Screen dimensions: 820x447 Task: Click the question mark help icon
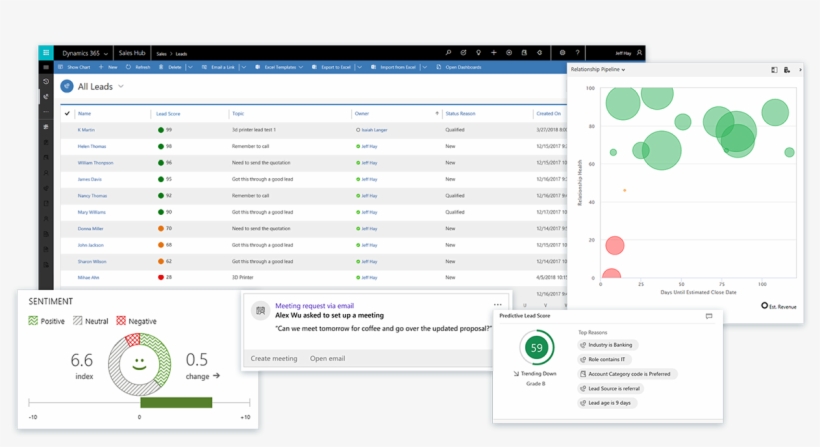[x=577, y=53]
